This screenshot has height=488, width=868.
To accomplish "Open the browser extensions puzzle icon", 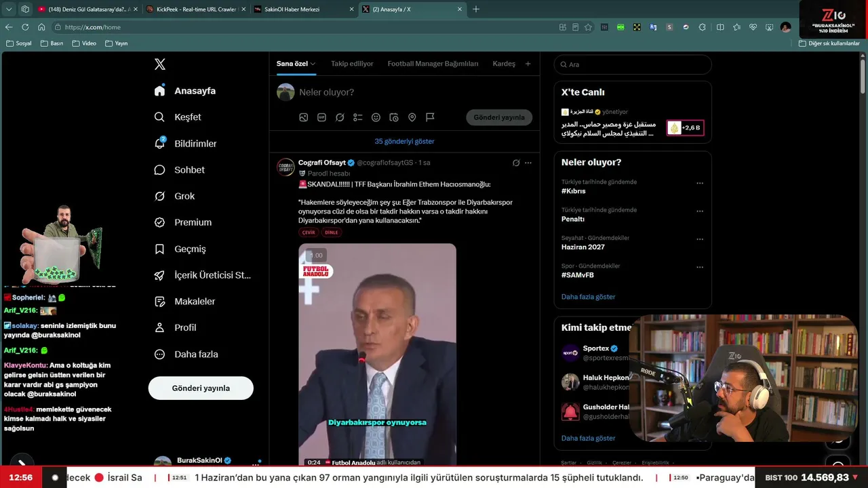I will (x=702, y=27).
